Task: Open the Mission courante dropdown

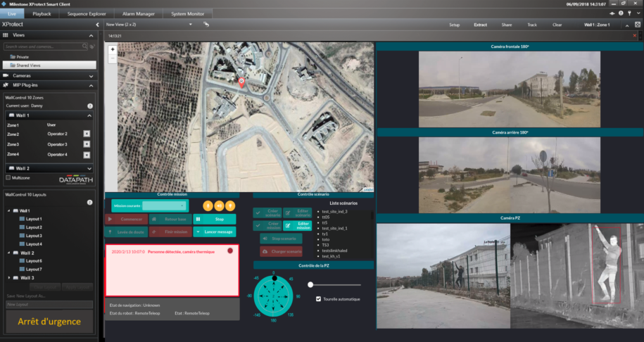Action: pyautogui.click(x=164, y=205)
